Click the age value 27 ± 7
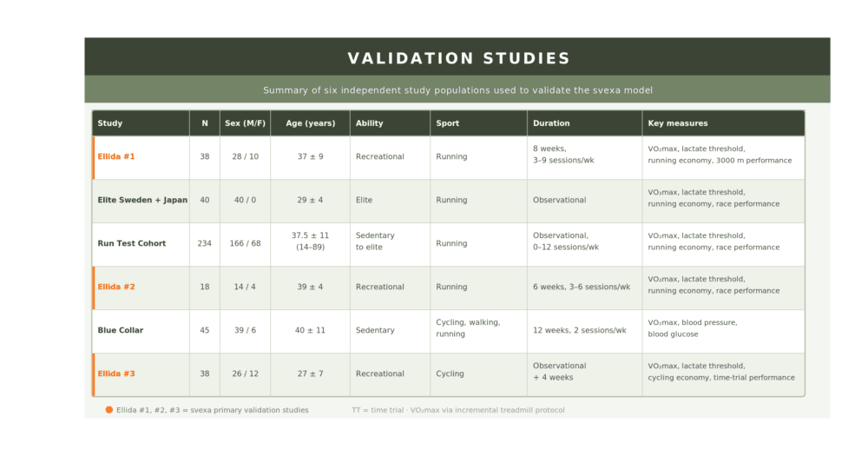Viewport: 868px width, 456px height. pyautogui.click(x=311, y=373)
